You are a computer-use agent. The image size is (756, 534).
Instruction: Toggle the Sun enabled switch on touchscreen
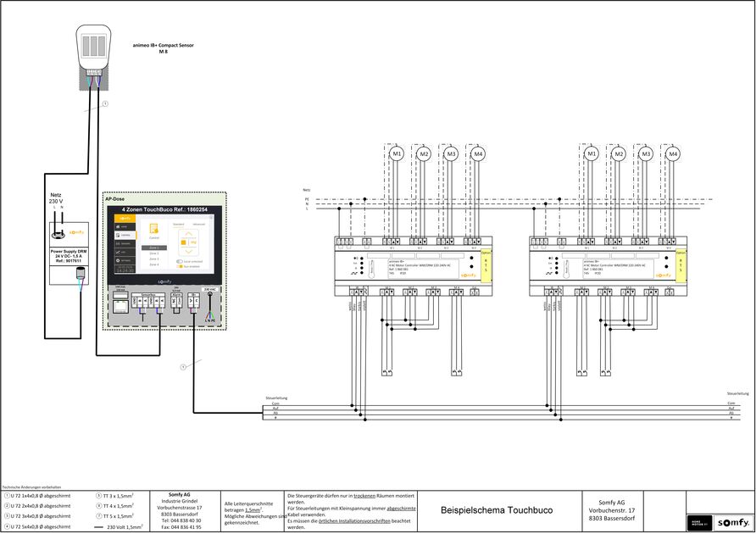click(x=180, y=266)
